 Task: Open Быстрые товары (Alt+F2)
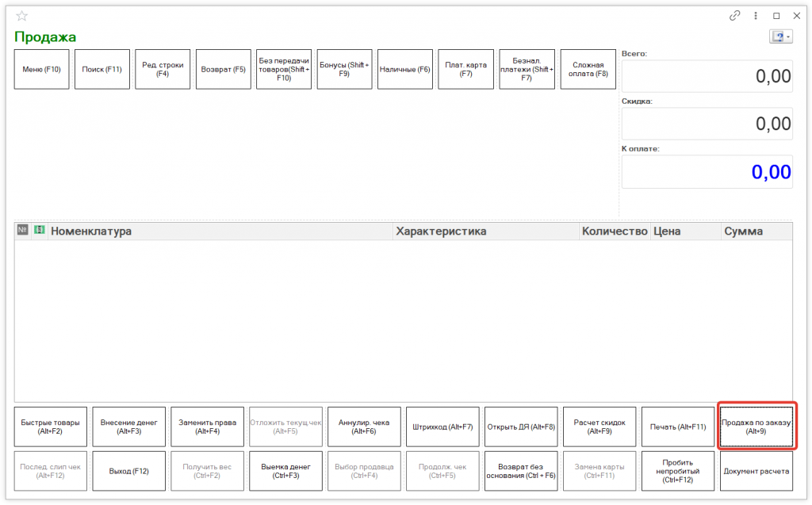(51, 427)
